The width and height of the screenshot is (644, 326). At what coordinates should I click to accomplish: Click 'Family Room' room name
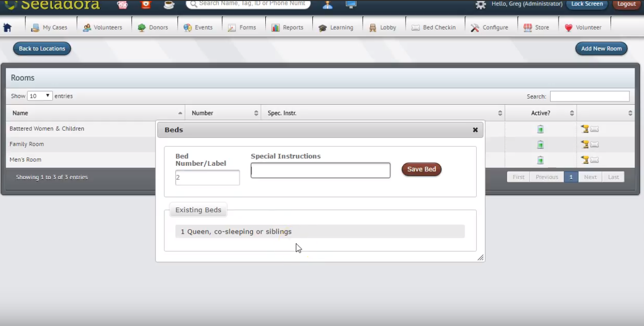[x=26, y=144]
